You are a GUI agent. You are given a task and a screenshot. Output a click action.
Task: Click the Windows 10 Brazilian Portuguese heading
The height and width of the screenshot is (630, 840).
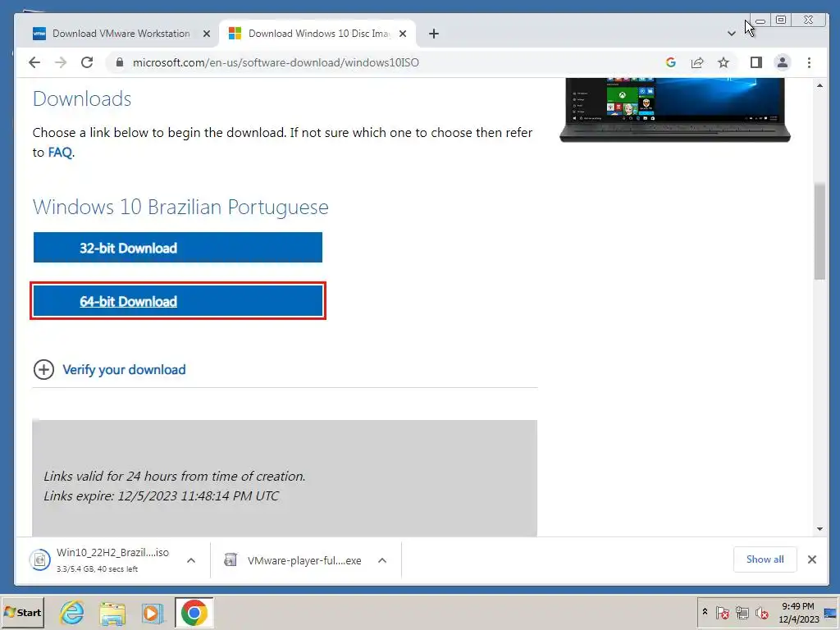[180, 207]
